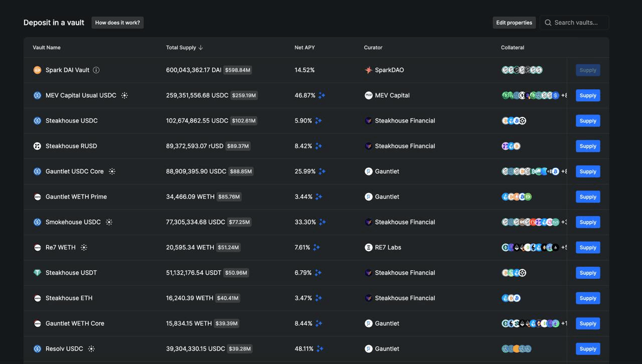Screen dimensions: 642x364
Task: Click sparkle rewards icon next to 48.11% APY
Action: click(320, 349)
